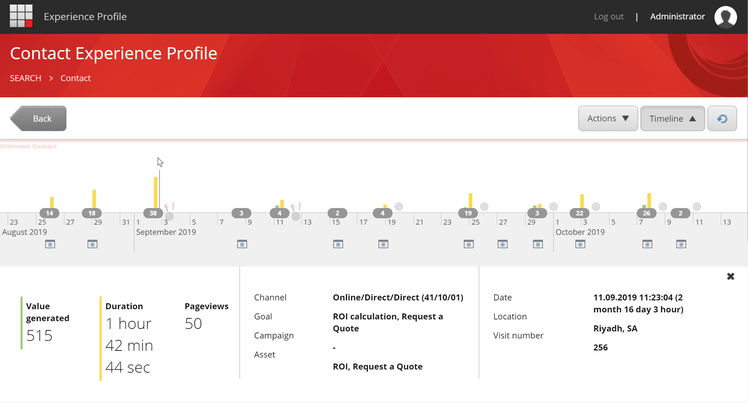Click the Administrator user name
Image resolution: width=748 pixels, height=403 pixels.
click(677, 17)
